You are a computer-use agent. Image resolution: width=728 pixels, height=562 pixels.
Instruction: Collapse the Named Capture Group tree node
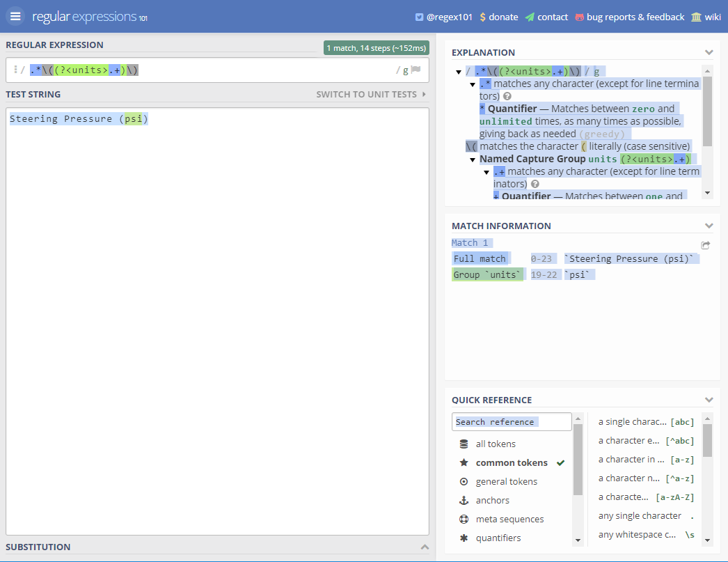tap(473, 159)
